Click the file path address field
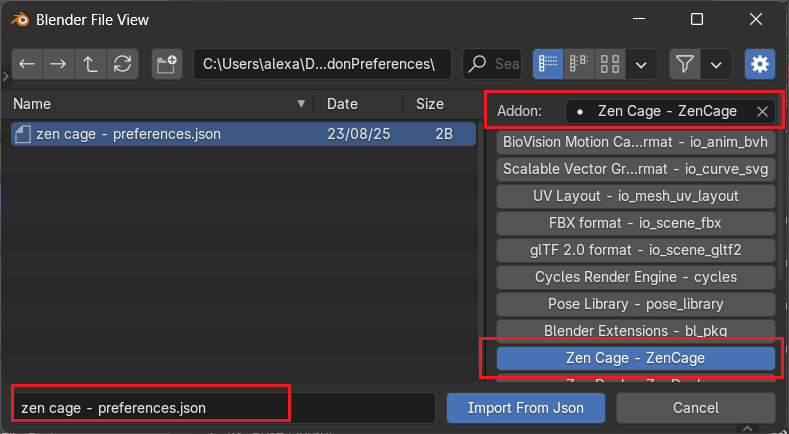 (321, 64)
